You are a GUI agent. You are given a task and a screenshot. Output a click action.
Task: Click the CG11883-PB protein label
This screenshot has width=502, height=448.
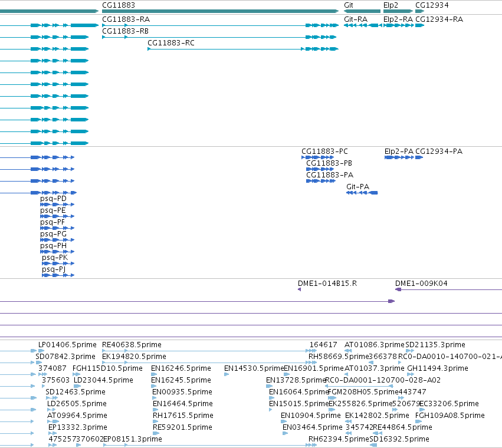pyautogui.click(x=329, y=163)
